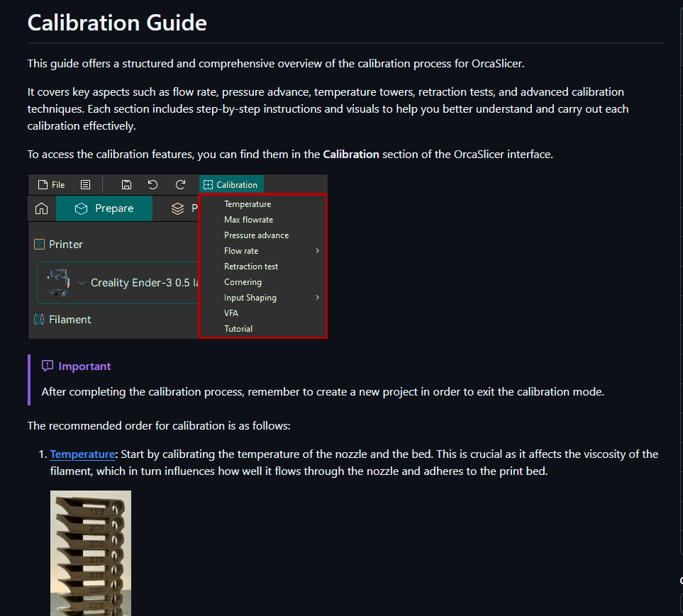
Task: Click the temperature tower photo
Action: click(x=91, y=553)
